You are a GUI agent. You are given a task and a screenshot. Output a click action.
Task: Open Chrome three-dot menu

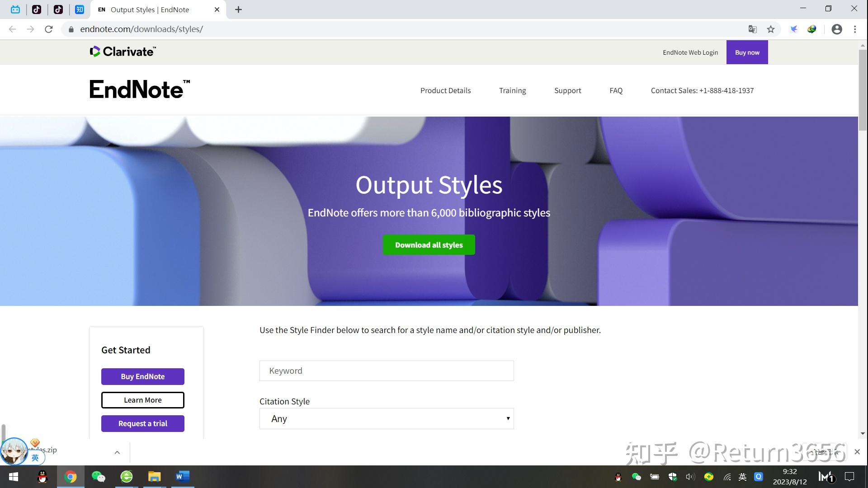point(855,29)
